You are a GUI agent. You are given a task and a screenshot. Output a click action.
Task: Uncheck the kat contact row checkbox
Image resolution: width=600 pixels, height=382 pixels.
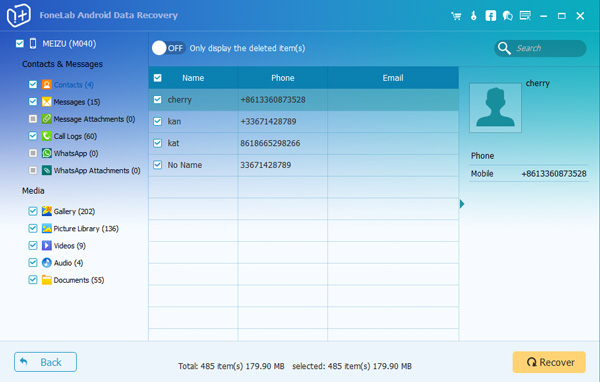point(158,143)
